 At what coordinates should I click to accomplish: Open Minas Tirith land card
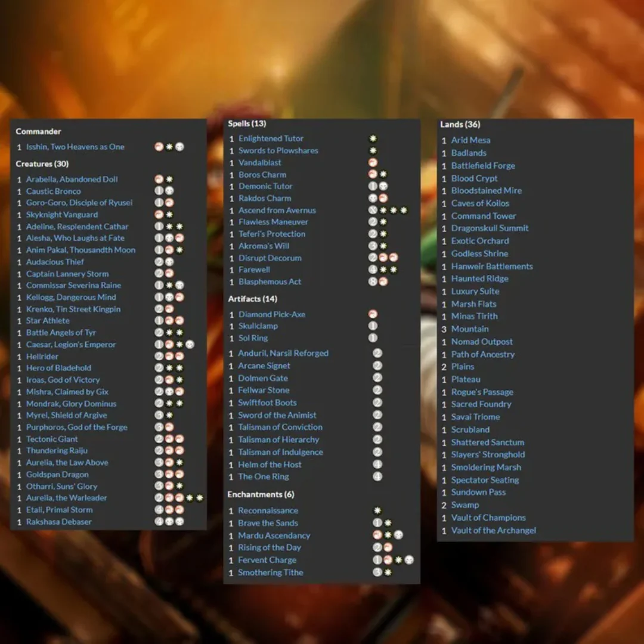[x=475, y=316]
